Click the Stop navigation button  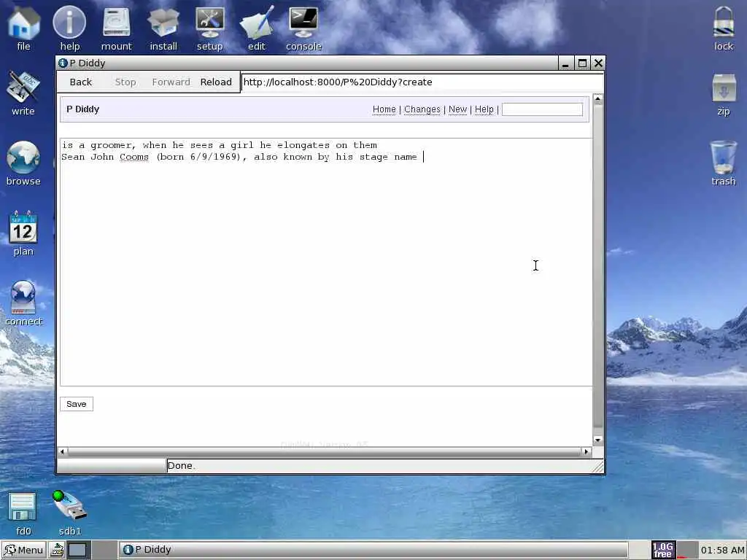(x=125, y=82)
